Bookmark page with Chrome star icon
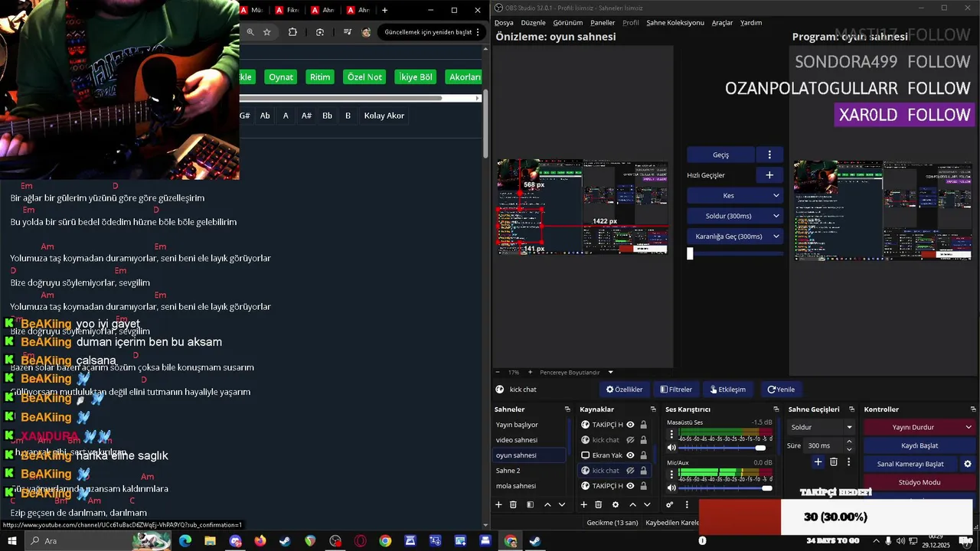The image size is (980, 551). pyautogui.click(x=266, y=32)
